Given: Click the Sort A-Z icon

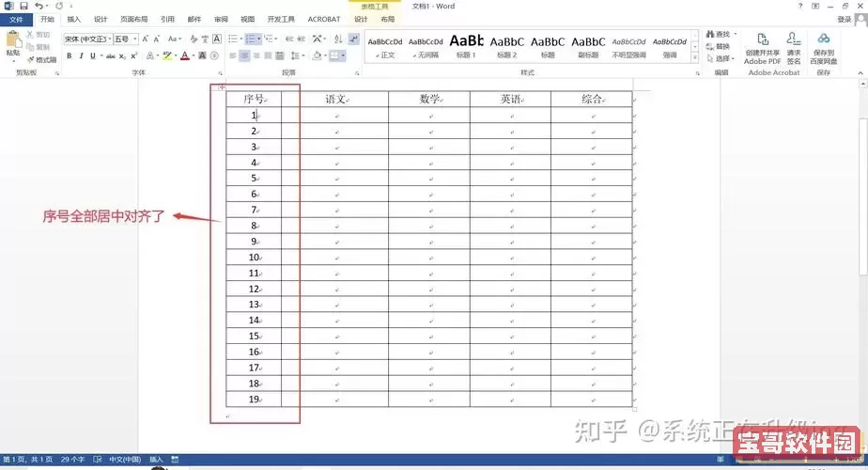Looking at the screenshot, I should [337, 39].
